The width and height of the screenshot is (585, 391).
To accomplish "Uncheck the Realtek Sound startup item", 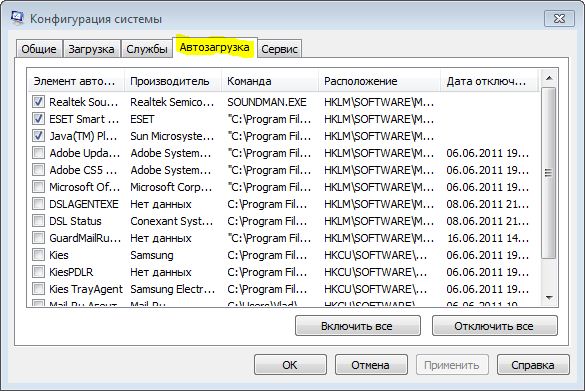I will 38,101.
